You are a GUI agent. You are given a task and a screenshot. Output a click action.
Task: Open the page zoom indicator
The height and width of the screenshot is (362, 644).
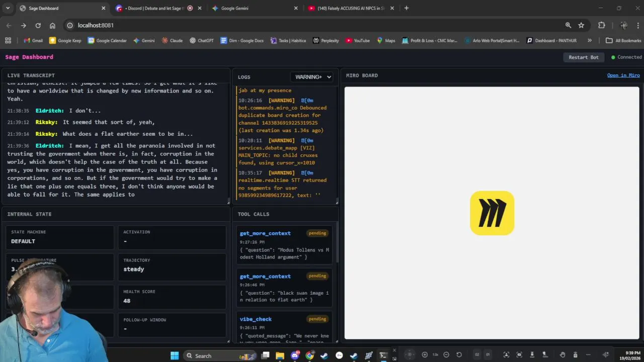point(568,25)
